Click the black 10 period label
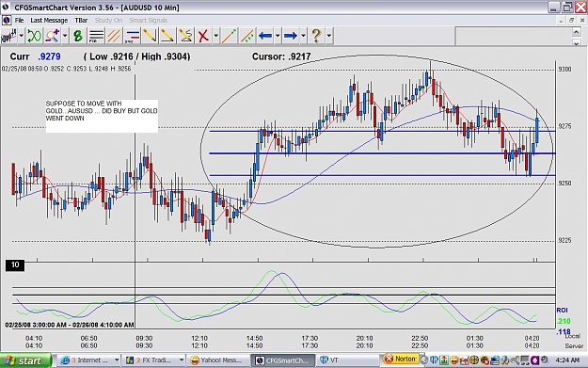 coord(15,265)
